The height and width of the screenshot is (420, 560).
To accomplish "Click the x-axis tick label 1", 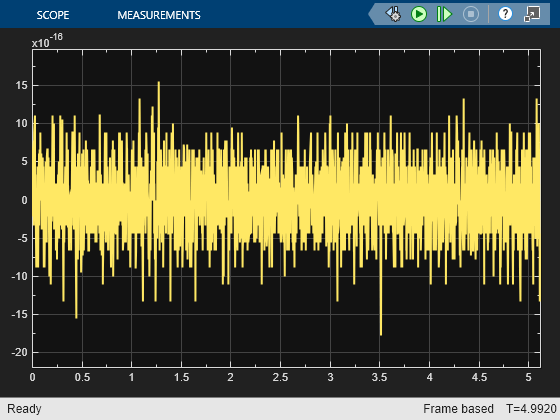I will [x=131, y=378].
